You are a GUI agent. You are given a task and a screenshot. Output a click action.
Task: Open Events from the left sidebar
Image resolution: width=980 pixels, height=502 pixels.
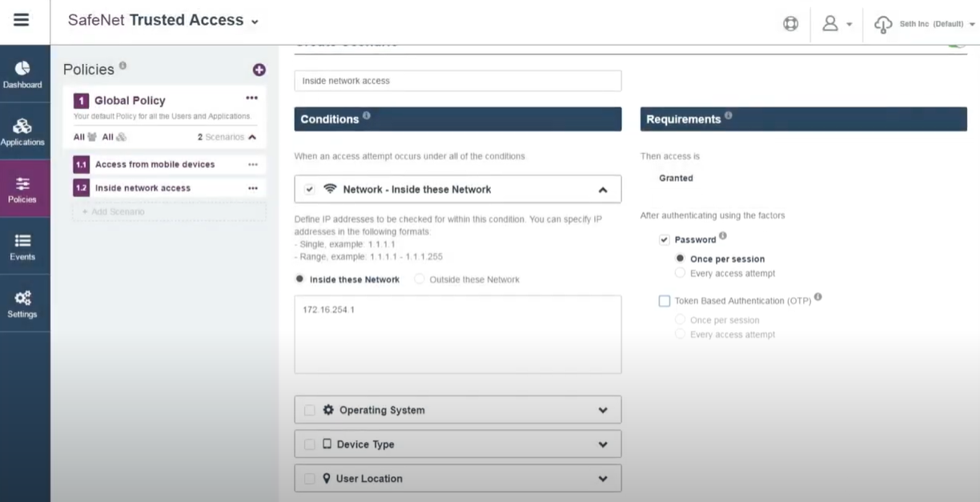pos(23,244)
